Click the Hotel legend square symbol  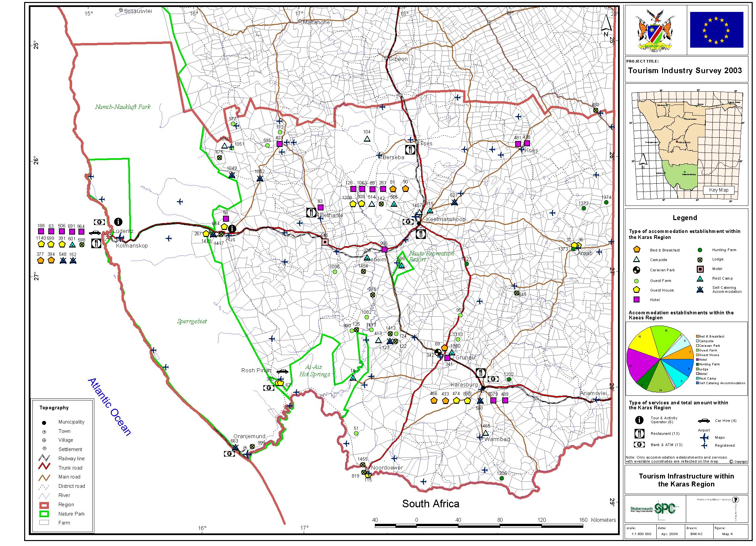click(x=636, y=300)
